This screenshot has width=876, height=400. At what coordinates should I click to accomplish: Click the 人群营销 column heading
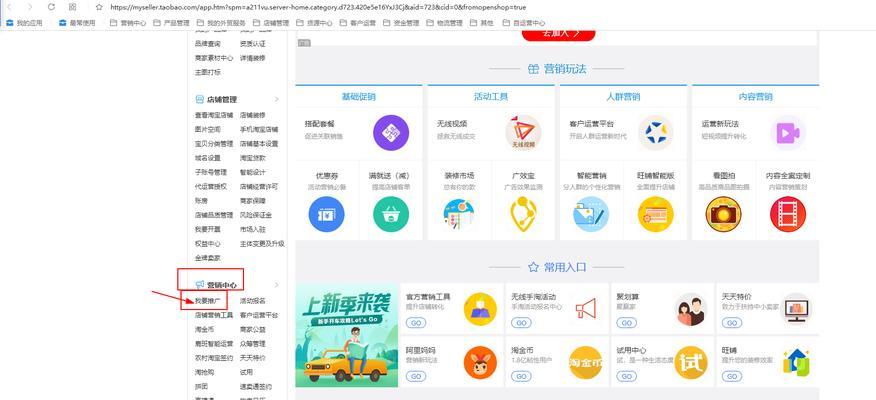[x=623, y=97]
